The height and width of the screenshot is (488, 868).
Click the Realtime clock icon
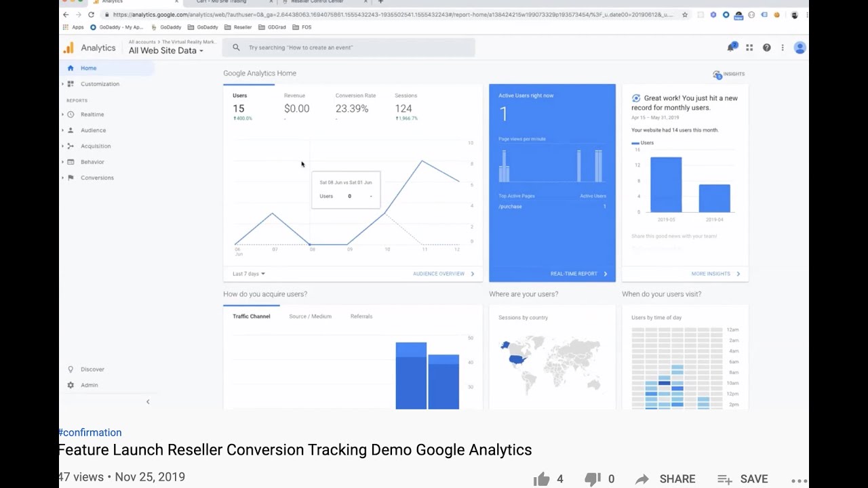point(71,115)
